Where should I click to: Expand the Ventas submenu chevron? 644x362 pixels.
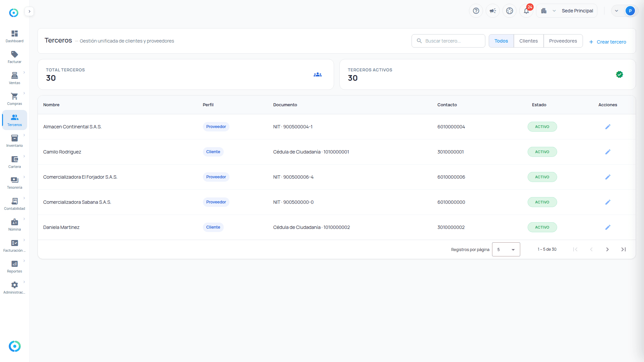click(x=24, y=72)
